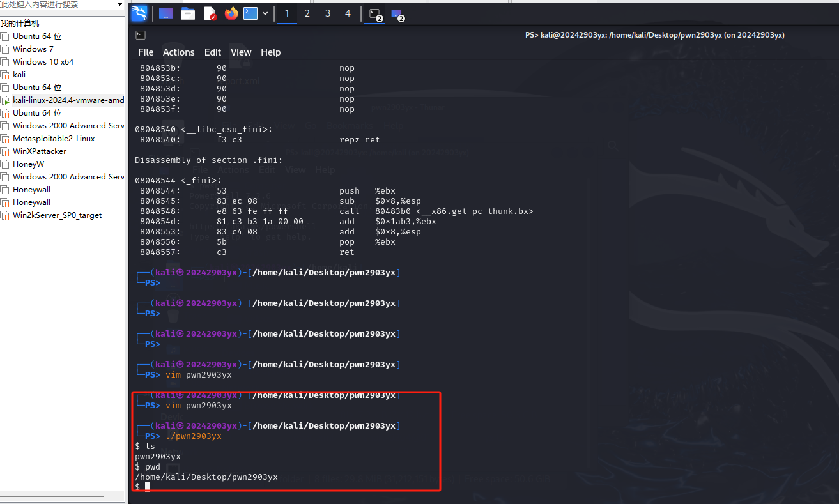
Task: Click the HoneyW VM icon
Action: point(5,164)
